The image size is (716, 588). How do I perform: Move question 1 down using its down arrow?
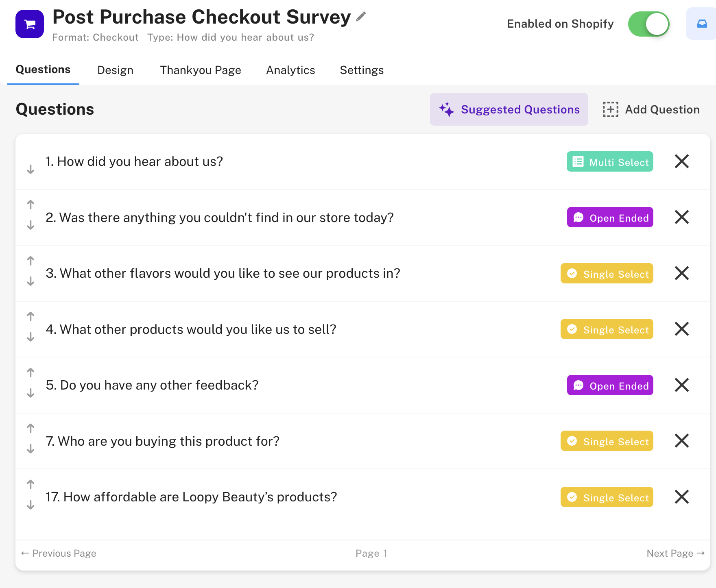coord(31,170)
